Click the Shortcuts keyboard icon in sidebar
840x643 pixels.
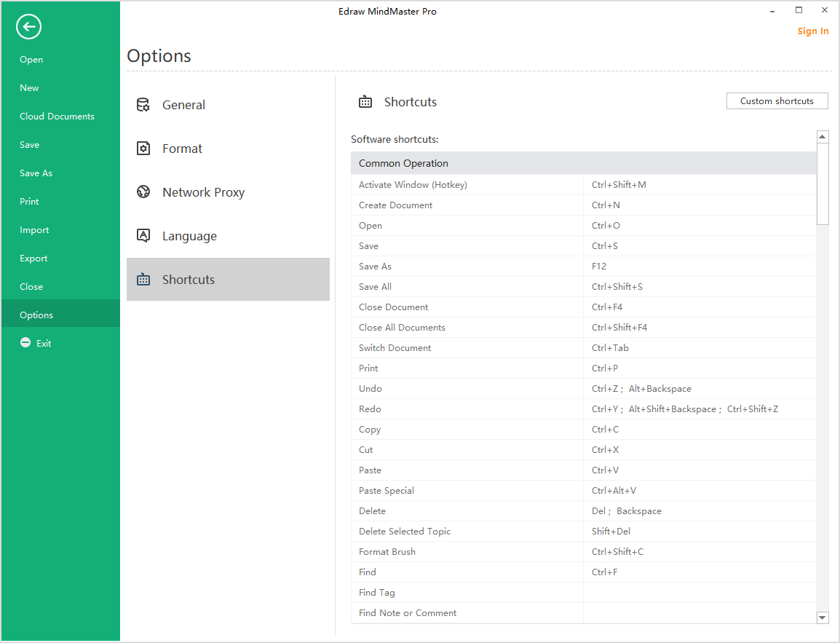click(143, 280)
